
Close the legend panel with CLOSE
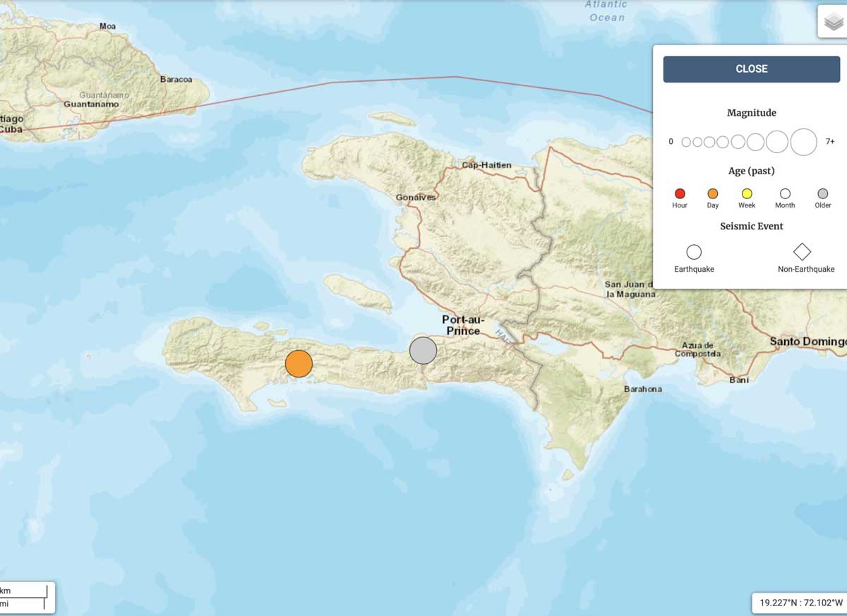(x=751, y=69)
